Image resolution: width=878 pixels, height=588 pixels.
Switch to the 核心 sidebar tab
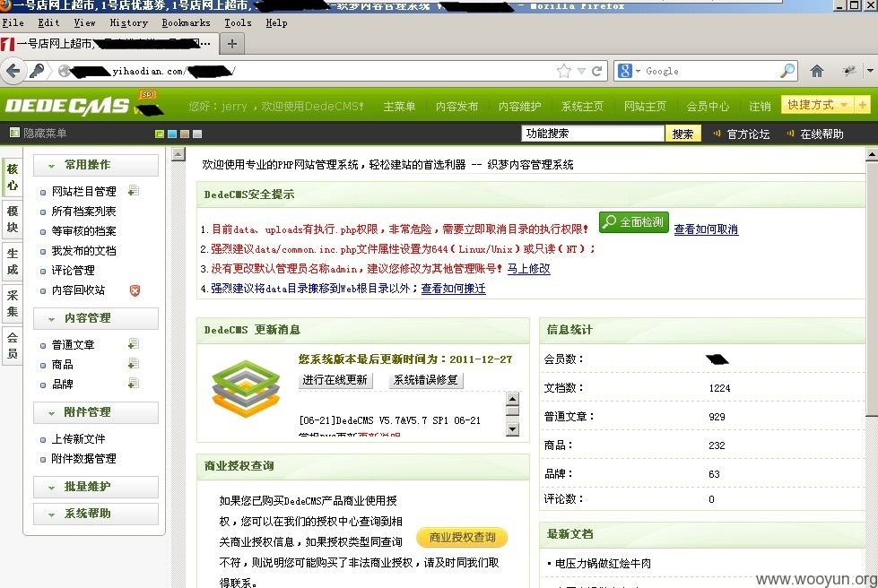13,177
